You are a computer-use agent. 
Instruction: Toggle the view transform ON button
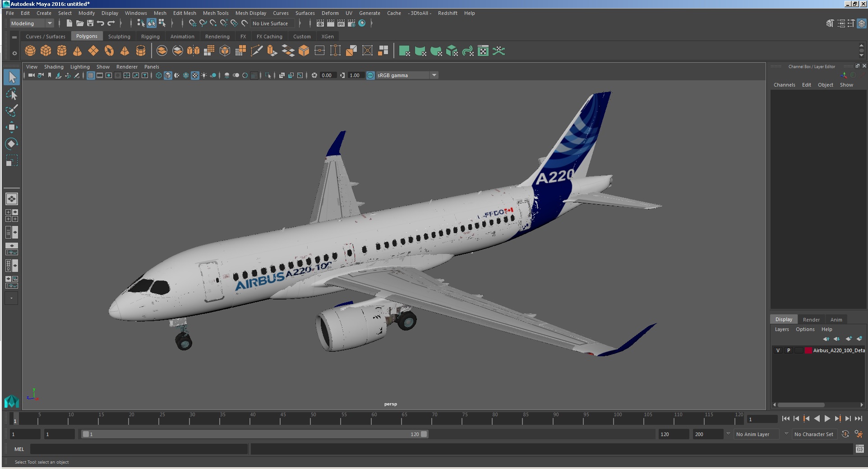[370, 75]
